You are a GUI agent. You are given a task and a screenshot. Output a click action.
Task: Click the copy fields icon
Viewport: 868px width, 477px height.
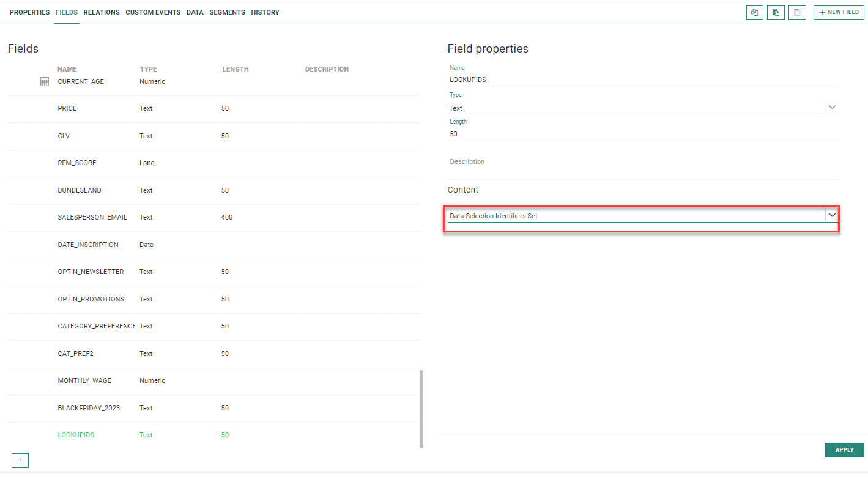tap(754, 12)
